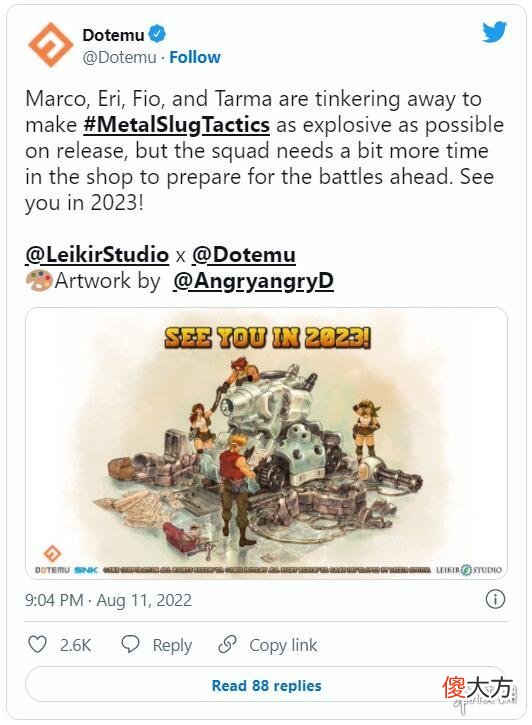
Task: Open the See You in 2023 artwork image
Action: [266, 443]
